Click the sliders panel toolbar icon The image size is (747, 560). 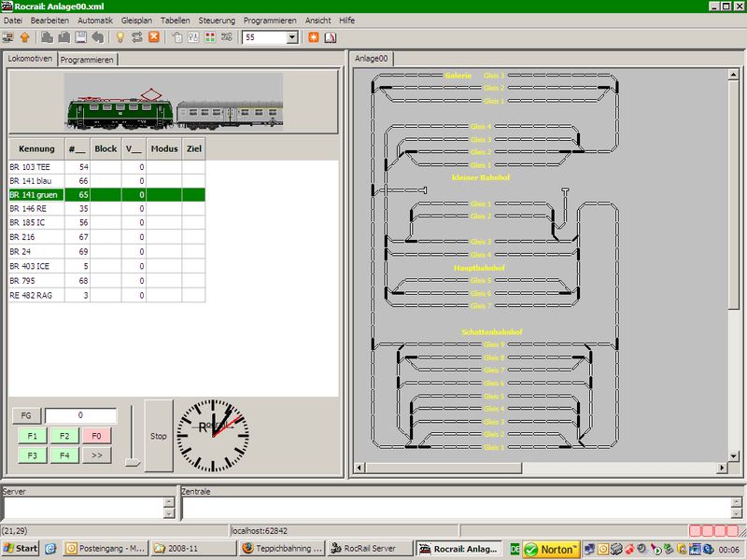(193, 37)
